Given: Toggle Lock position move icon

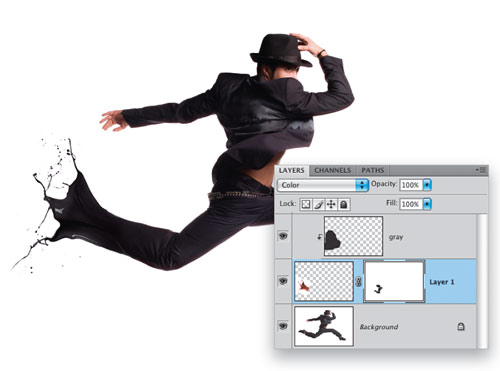Looking at the screenshot, I should coord(331,204).
